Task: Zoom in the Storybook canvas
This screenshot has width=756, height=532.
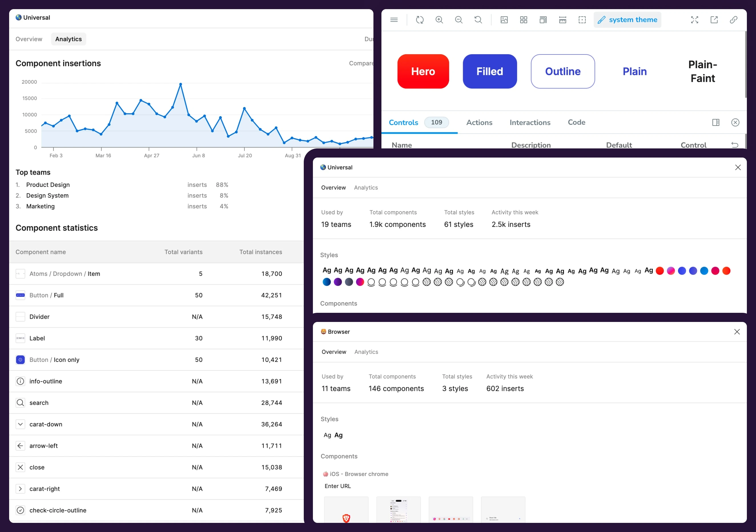Action: (x=439, y=20)
